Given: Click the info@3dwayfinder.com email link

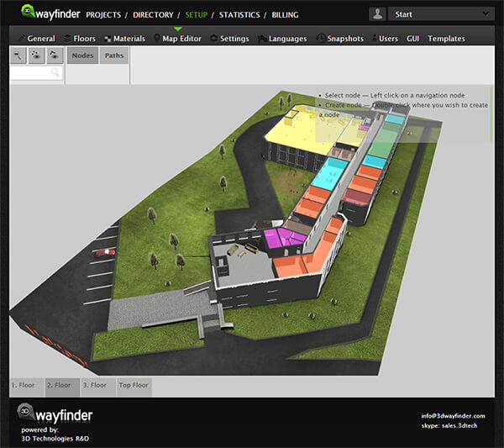Looking at the screenshot, I should [453, 416].
